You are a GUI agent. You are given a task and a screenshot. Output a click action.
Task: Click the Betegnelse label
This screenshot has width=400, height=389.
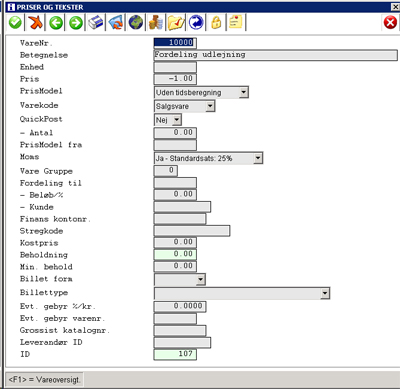click(44, 55)
